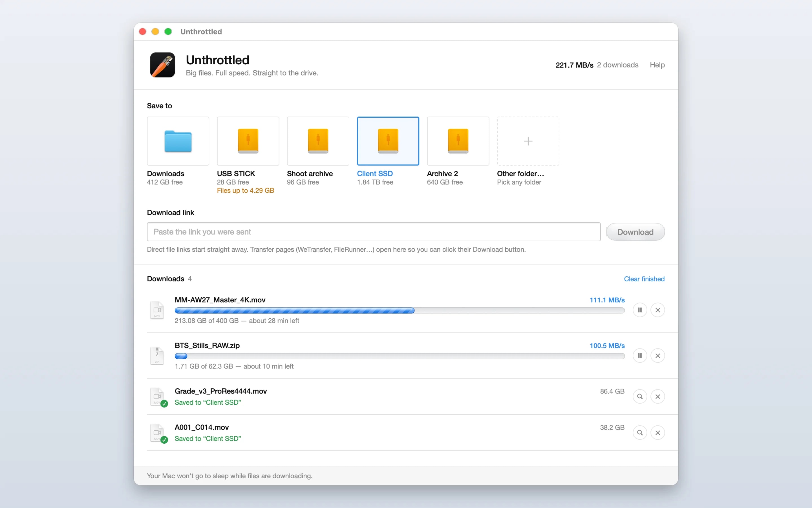Remove A001_C014.mov from the list
812x508 pixels.
(658, 433)
